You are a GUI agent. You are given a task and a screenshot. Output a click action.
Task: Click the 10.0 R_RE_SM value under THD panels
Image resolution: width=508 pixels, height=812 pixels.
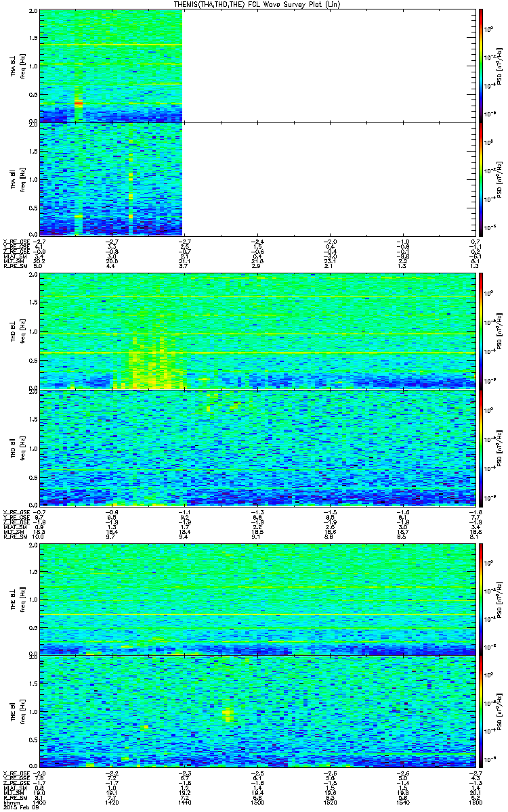[39, 537]
